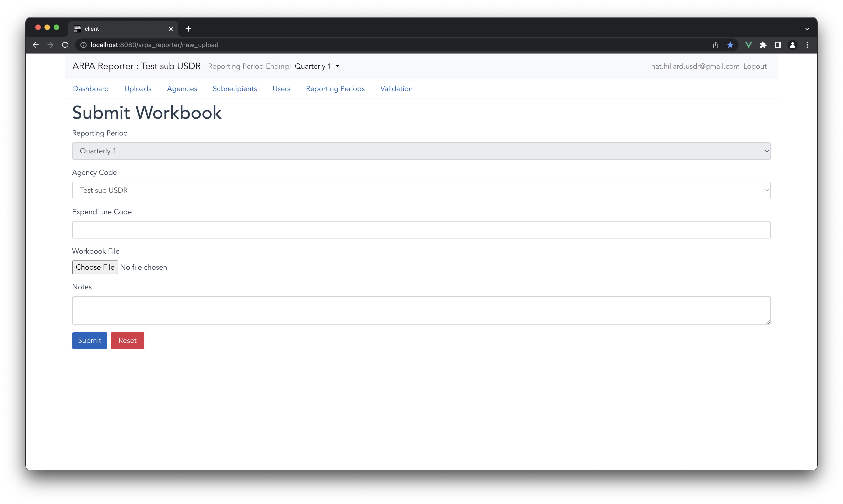The image size is (843, 504).
Task: Click the site information icon near the URL
Action: (x=83, y=45)
